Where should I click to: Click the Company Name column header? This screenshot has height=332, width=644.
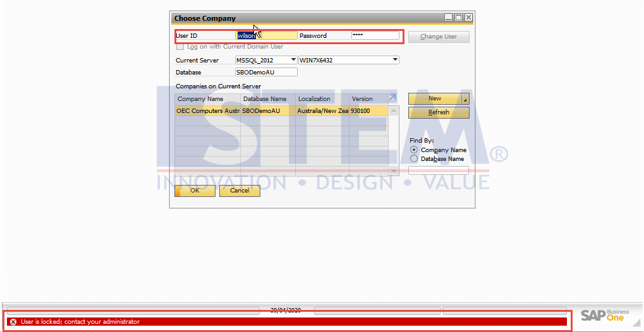click(x=208, y=99)
